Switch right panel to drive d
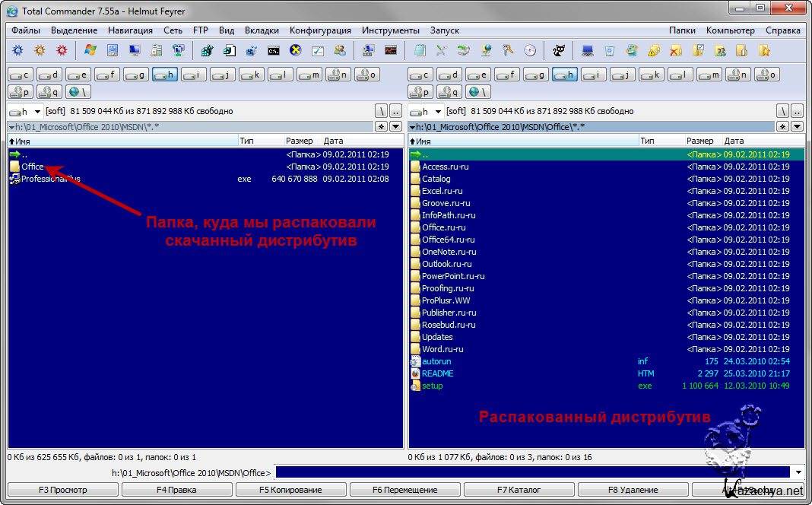The width and height of the screenshot is (812, 505). point(449,75)
